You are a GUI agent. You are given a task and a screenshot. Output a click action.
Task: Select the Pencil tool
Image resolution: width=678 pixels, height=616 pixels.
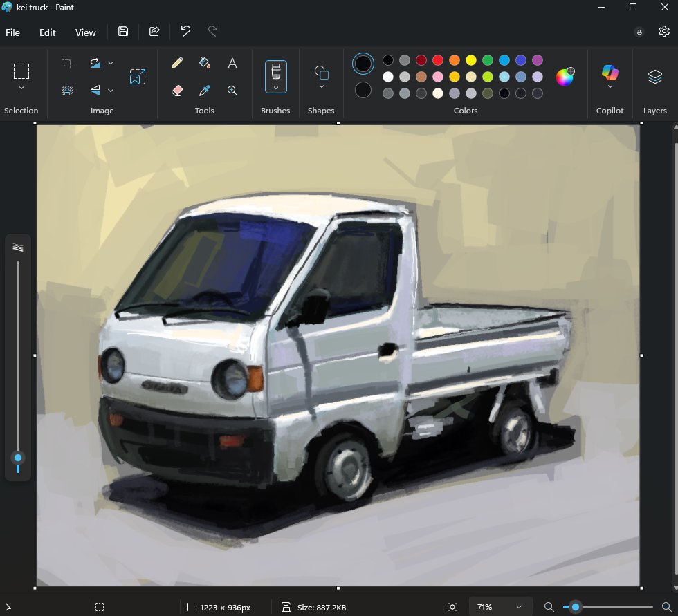(x=177, y=64)
